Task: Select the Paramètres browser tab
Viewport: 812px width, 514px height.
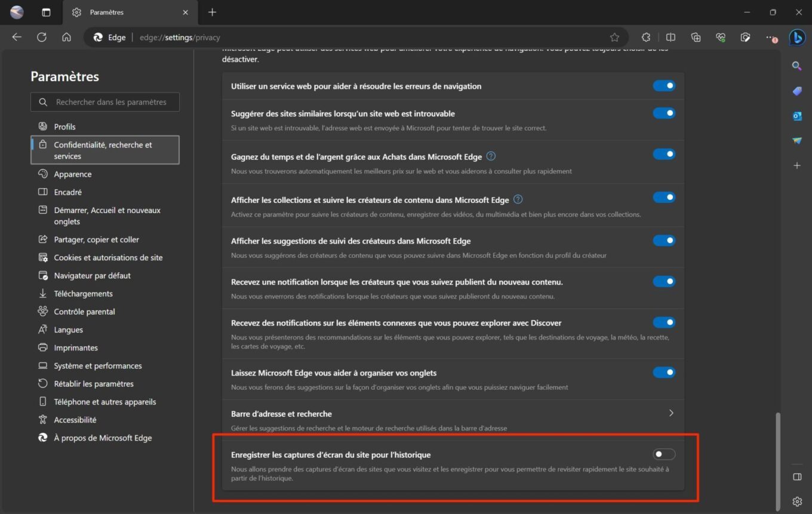Action: 129,12
